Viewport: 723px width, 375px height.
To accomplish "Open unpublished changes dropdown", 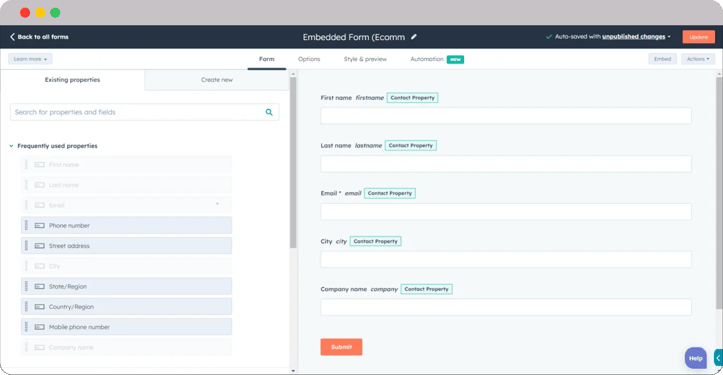I will pyautogui.click(x=636, y=36).
